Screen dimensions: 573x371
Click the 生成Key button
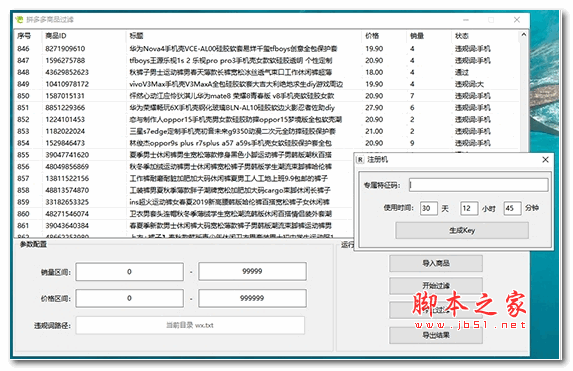pos(462,231)
